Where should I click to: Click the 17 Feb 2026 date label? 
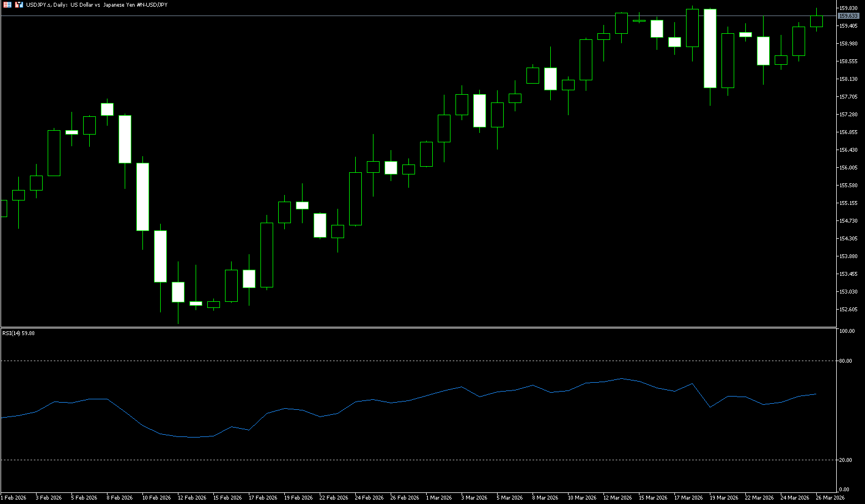click(x=263, y=498)
